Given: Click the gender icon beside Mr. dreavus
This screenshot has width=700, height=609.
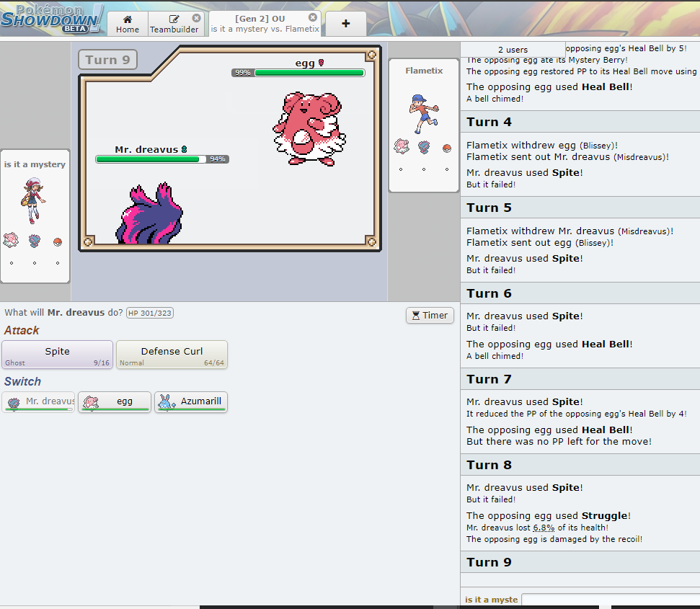Looking at the screenshot, I should pyautogui.click(x=184, y=149).
